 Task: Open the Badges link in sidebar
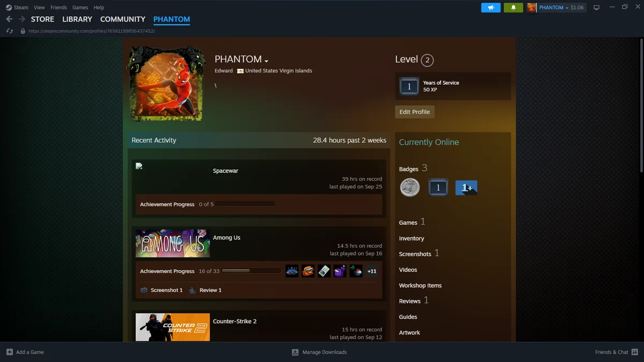(408, 169)
